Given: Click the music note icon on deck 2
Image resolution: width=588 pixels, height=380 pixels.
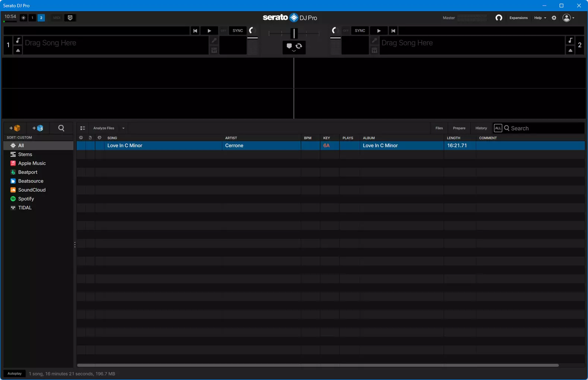Looking at the screenshot, I should tap(570, 40).
